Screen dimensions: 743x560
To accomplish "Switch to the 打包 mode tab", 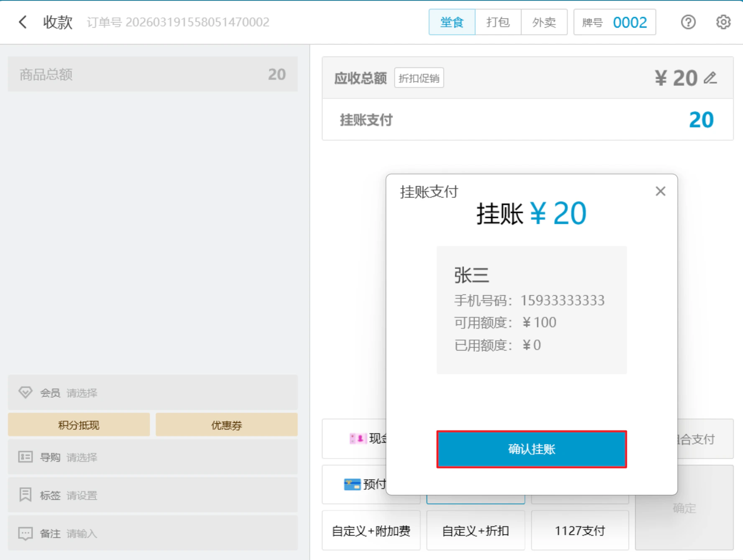I will [x=498, y=22].
